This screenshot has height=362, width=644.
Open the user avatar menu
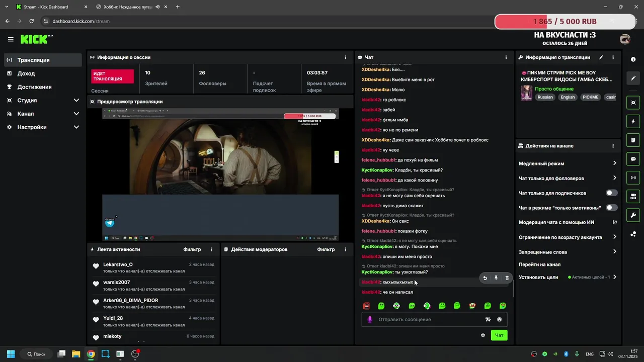[x=625, y=39]
